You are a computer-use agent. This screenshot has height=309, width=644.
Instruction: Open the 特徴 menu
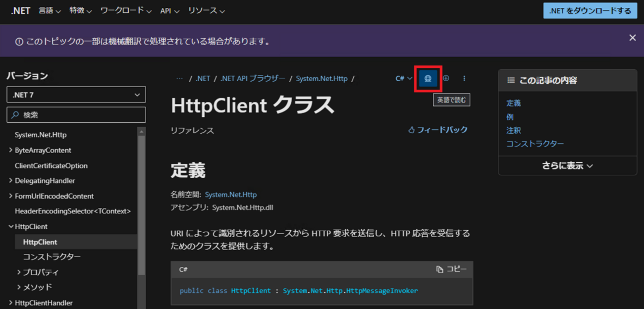(x=81, y=11)
